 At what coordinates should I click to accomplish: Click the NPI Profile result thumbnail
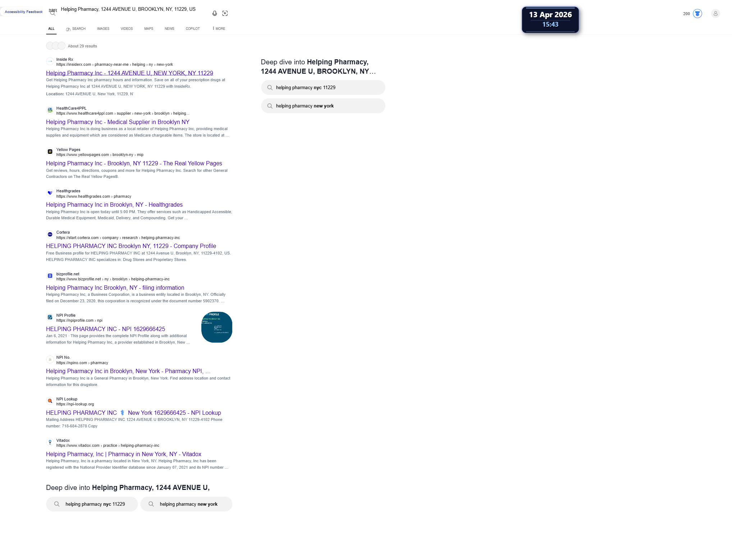[x=217, y=327]
